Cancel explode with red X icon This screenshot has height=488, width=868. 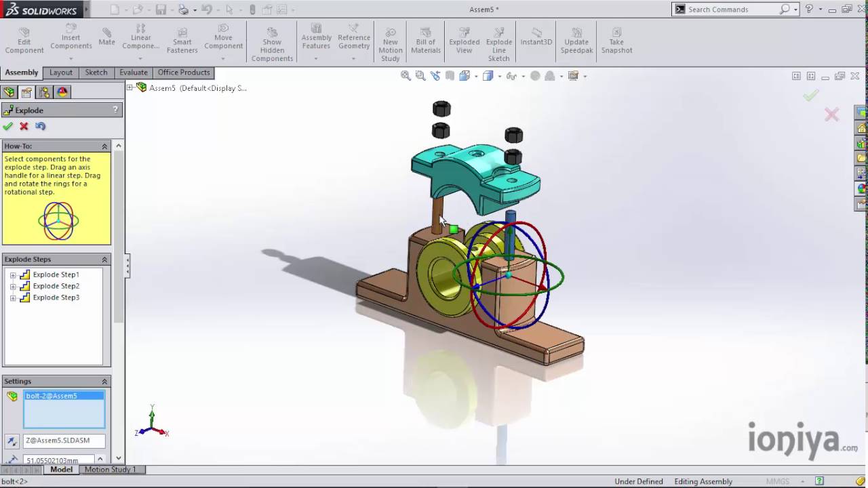coord(24,126)
